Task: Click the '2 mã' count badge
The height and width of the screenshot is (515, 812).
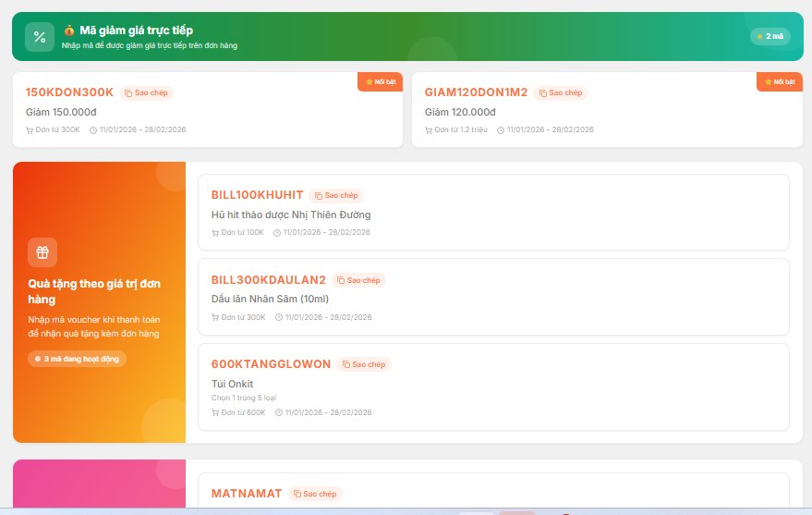Action: point(770,36)
